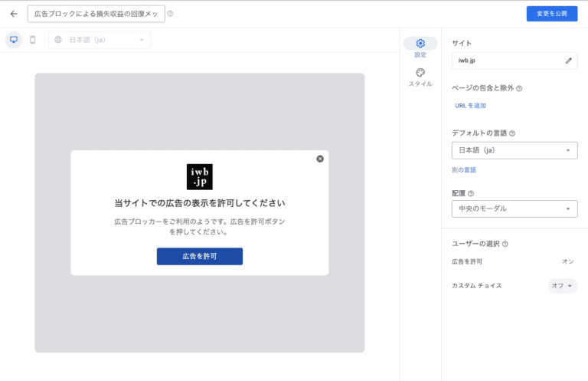Click the help icon next to デフォルトの言語
This screenshot has height=381, width=588.
(512, 133)
